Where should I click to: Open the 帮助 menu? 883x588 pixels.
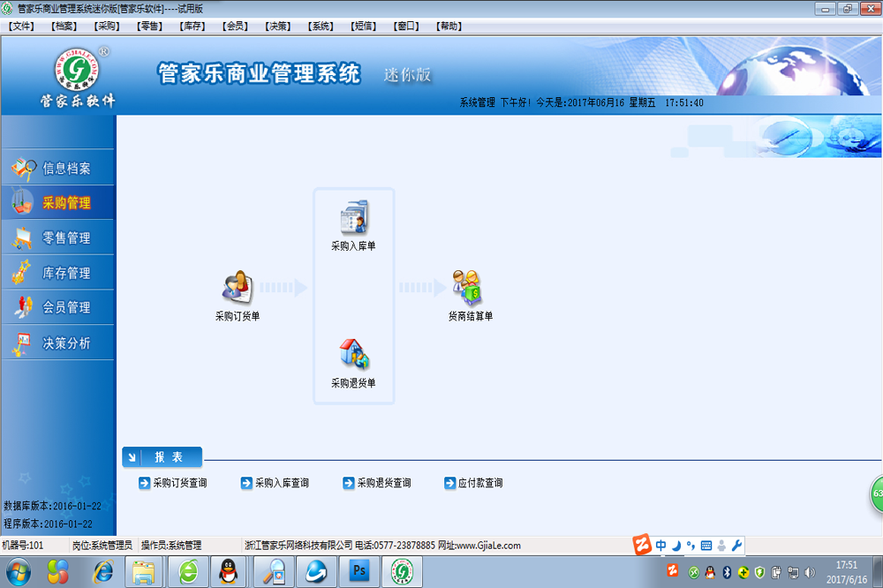pyautogui.click(x=449, y=26)
